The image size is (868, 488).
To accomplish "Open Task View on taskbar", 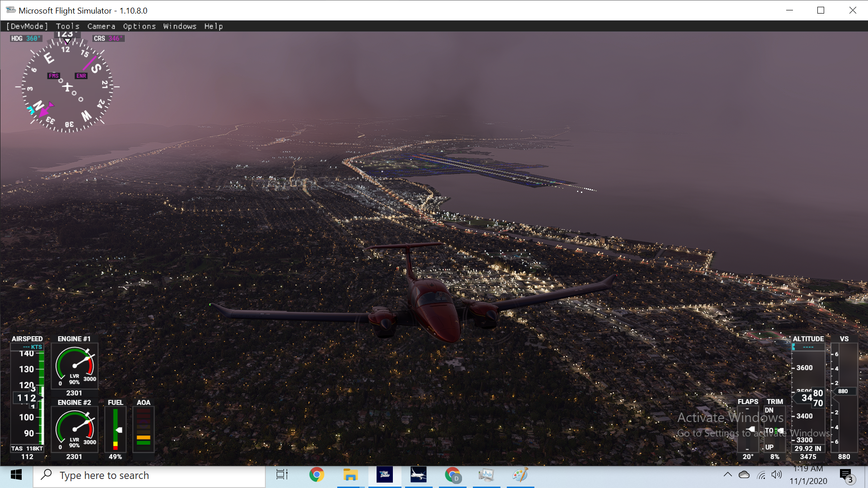I will pos(282,475).
